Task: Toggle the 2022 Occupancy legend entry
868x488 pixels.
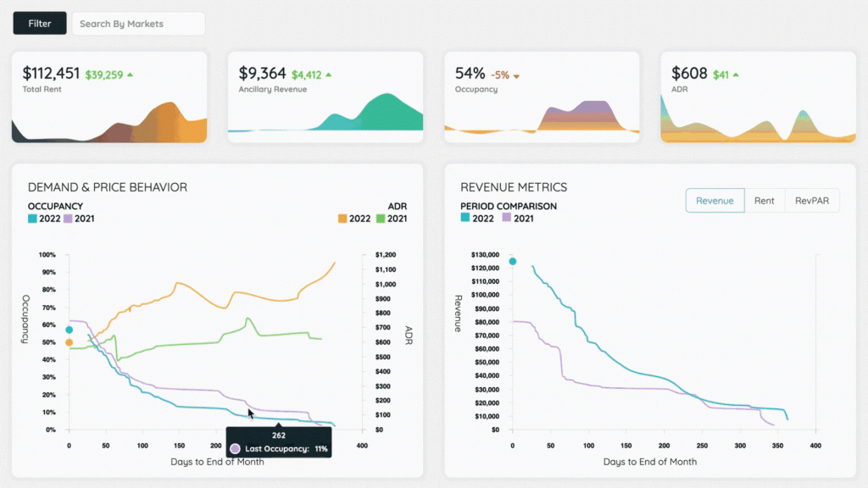Action: pos(42,219)
